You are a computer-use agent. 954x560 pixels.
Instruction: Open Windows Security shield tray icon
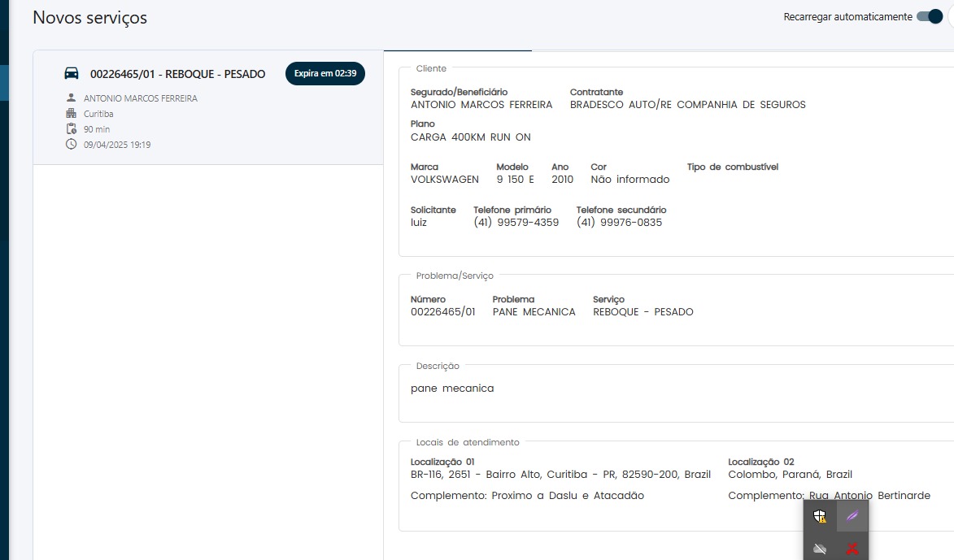(x=820, y=516)
